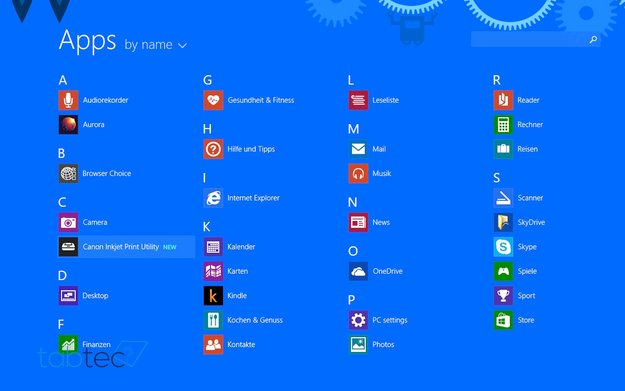The width and height of the screenshot is (625, 391).
Task: Launch the Aurora app icon
Action: click(68, 124)
